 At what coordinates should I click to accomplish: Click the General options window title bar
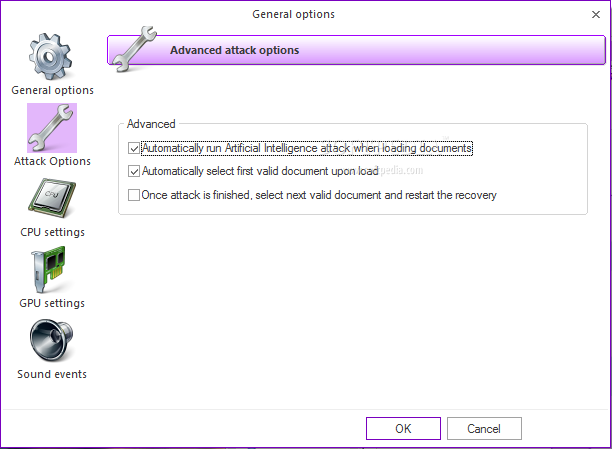[x=293, y=14]
